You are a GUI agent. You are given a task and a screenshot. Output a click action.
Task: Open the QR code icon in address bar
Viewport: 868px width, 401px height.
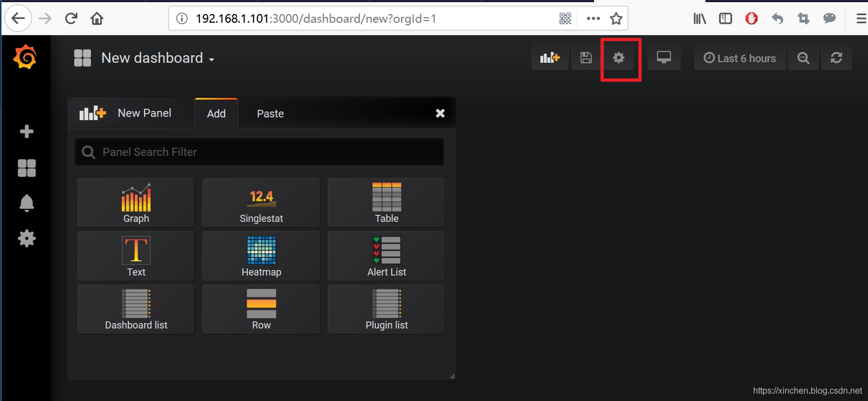(565, 19)
